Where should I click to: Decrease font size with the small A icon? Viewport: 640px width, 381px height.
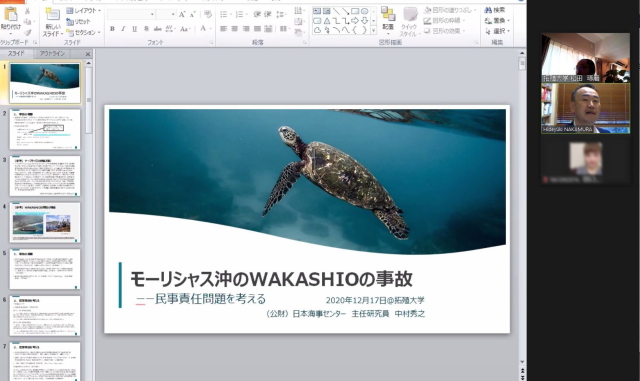point(192,15)
